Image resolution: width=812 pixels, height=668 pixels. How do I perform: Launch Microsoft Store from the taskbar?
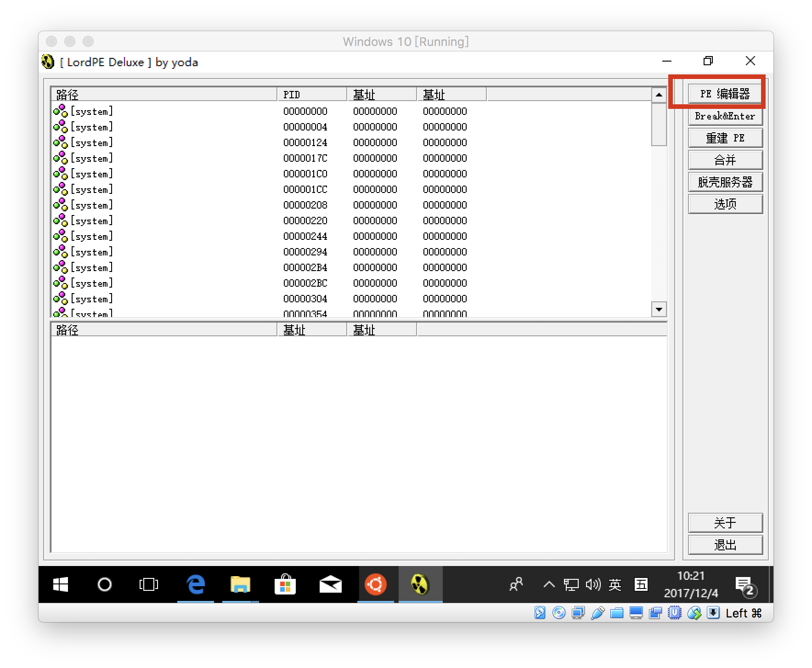click(285, 584)
